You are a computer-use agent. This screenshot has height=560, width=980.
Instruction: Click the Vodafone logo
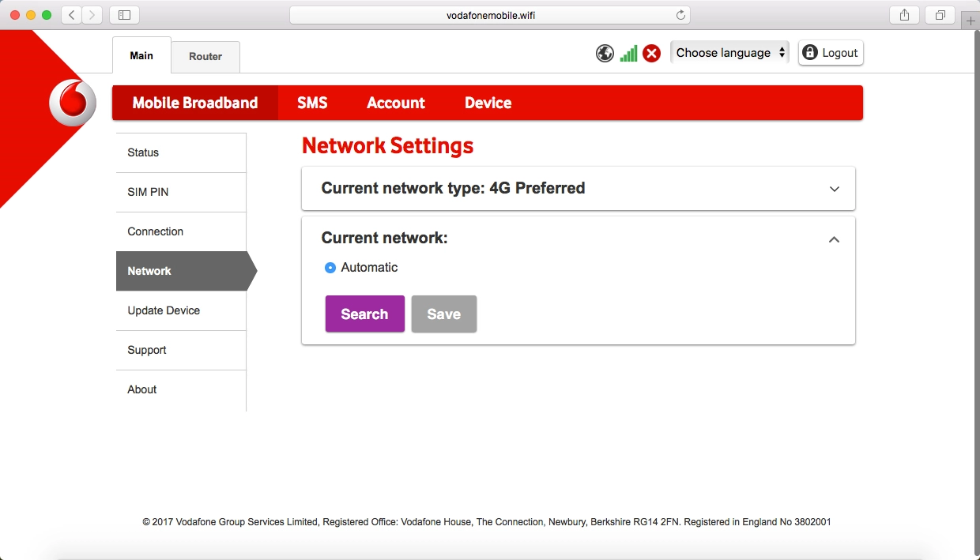pos(72,103)
